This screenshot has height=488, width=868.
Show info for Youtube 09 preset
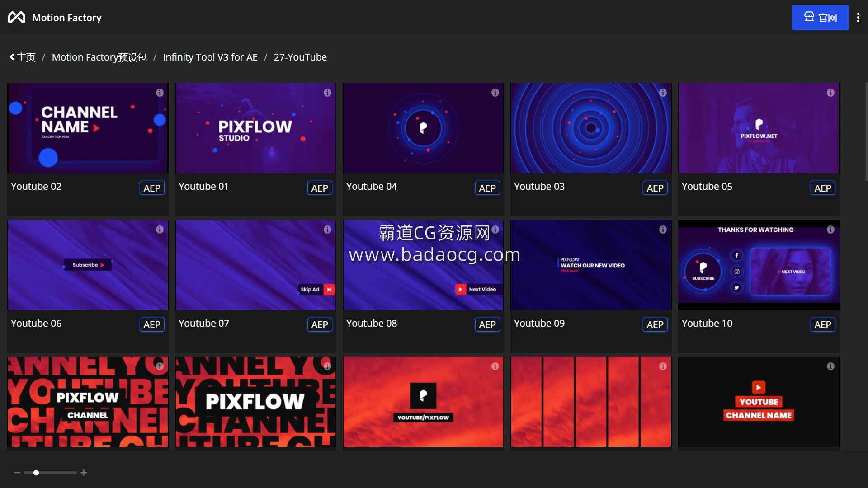(x=663, y=230)
